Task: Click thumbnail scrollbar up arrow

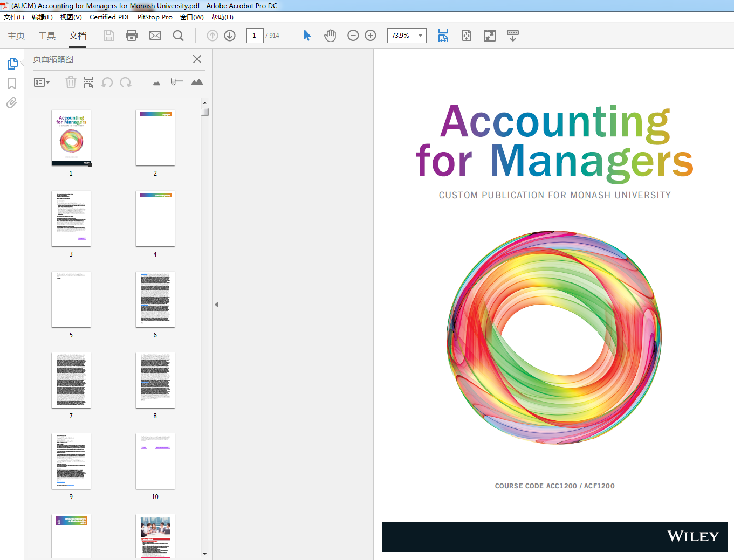Action: click(x=205, y=102)
